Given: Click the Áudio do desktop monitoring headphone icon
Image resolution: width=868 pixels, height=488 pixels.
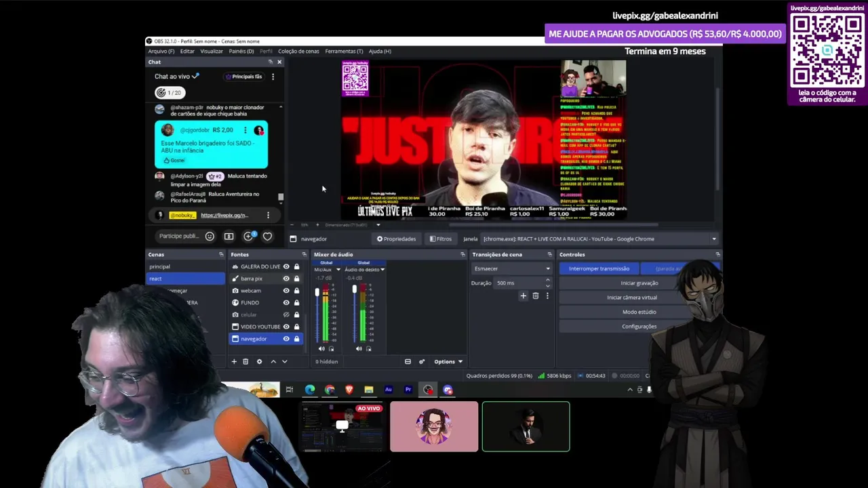Looking at the screenshot, I should [368, 348].
